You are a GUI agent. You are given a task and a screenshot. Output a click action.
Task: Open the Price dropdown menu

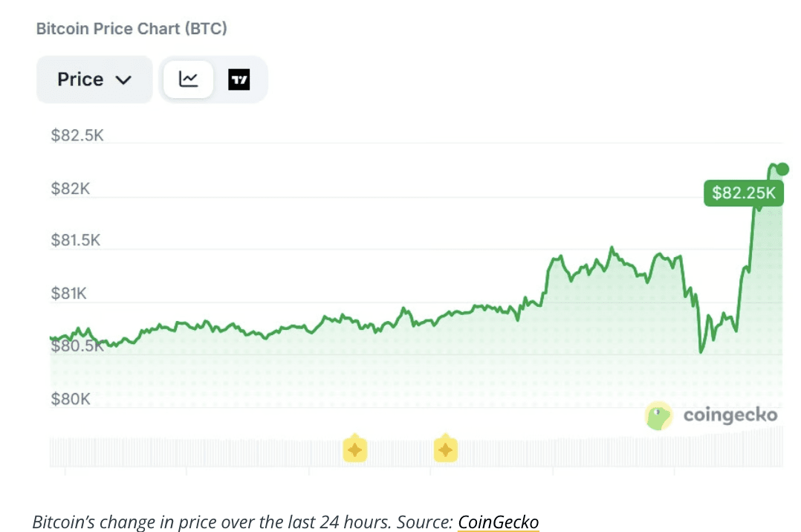click(x=94, y=80)
